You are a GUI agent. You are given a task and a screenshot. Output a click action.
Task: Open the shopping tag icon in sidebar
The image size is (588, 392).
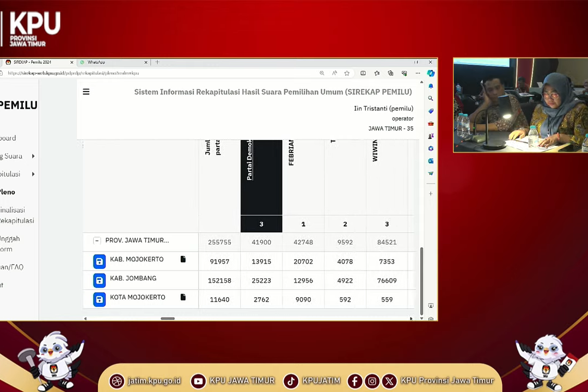[431, 111]
